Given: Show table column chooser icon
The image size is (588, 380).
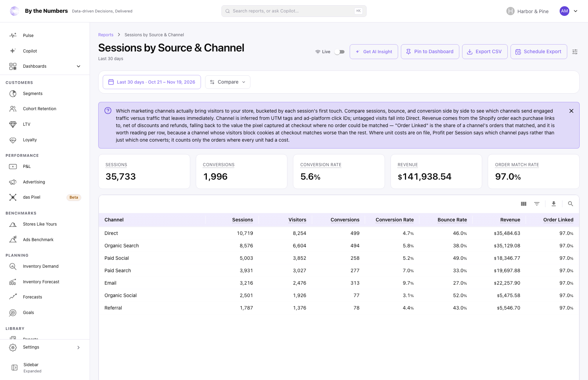Looking at the screenshot, I should point(524,204).
